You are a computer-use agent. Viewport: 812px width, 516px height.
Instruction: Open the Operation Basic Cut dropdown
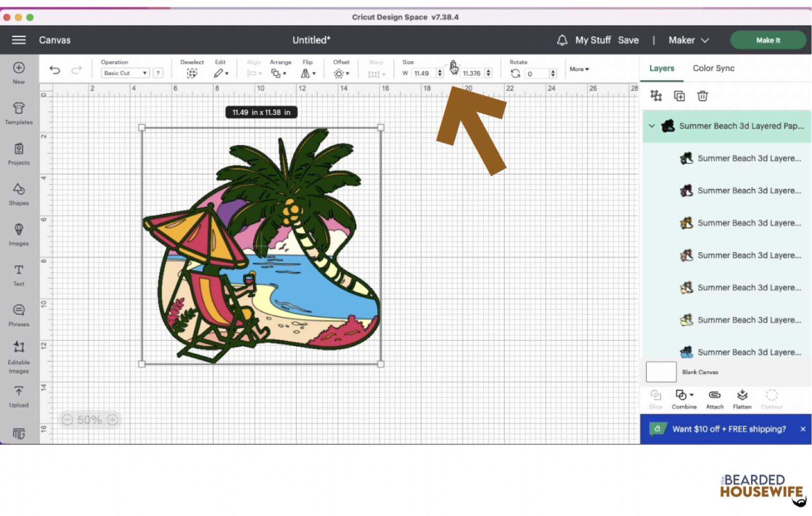[x=125, y=73]
